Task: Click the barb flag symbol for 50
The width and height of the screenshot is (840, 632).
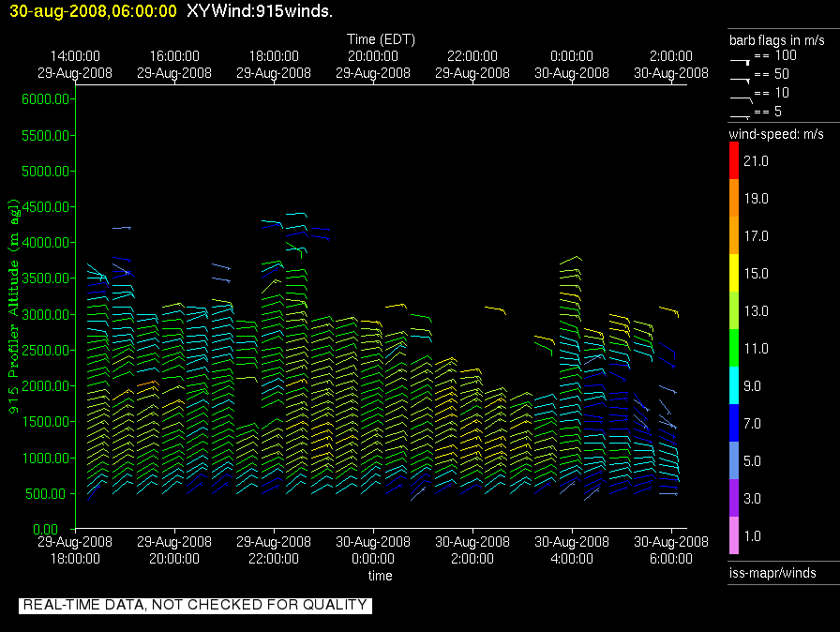Action: (x=740, y=80)
